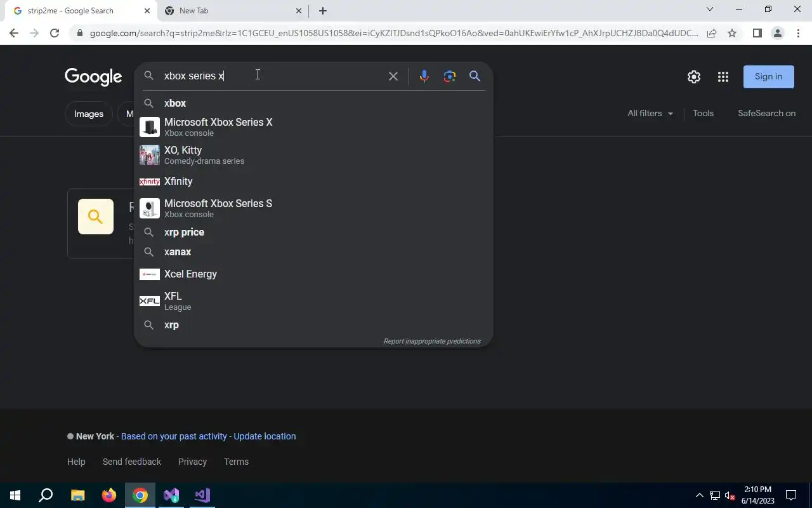Click the Sign in button

pyautogui.click(x=769, y=77)
